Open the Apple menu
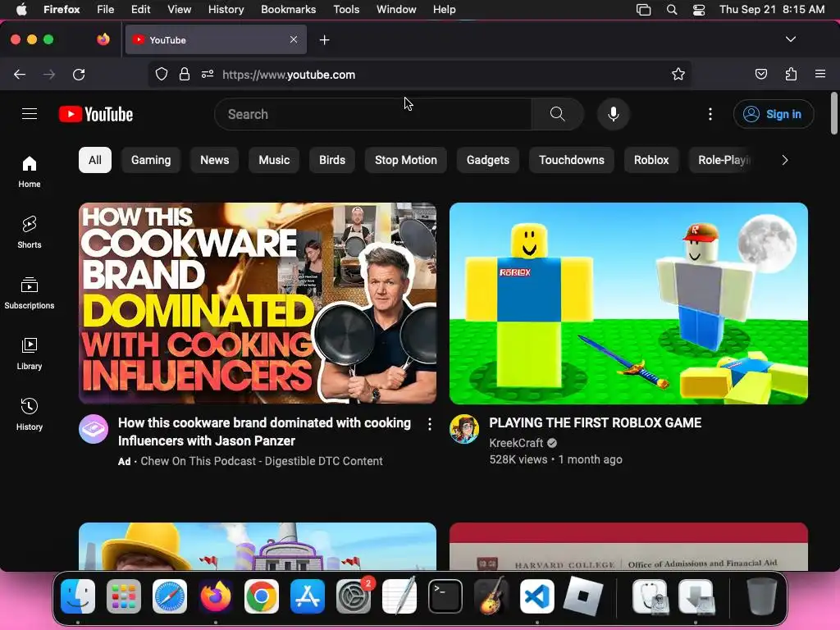Image resolution: width=840 pixels, height=630 pixels. 21,10
